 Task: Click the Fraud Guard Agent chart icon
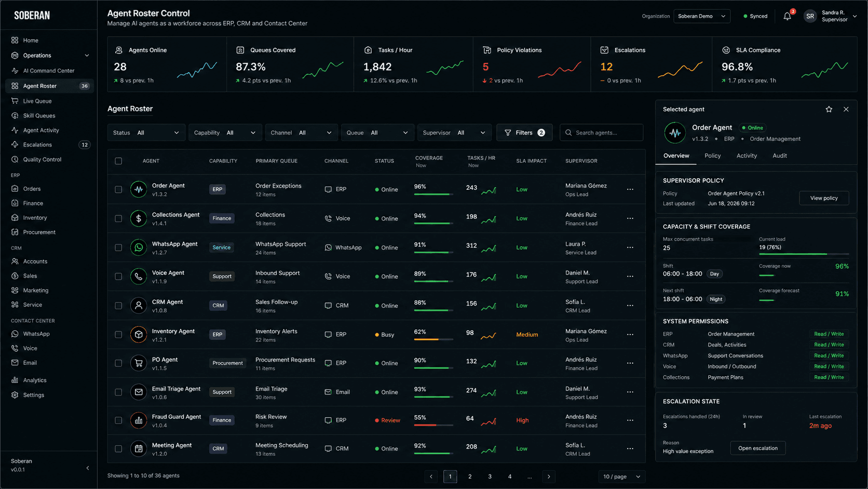coord(139,420)
